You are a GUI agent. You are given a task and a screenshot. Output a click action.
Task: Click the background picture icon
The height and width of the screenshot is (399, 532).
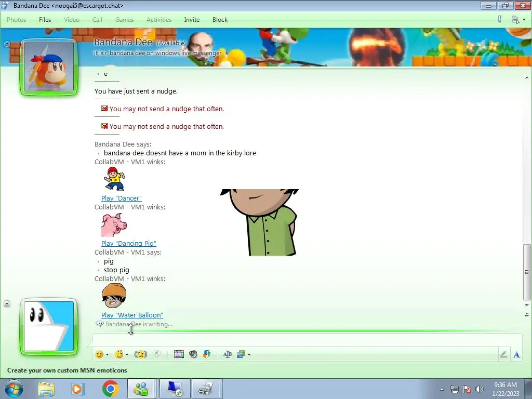[241, 354]
